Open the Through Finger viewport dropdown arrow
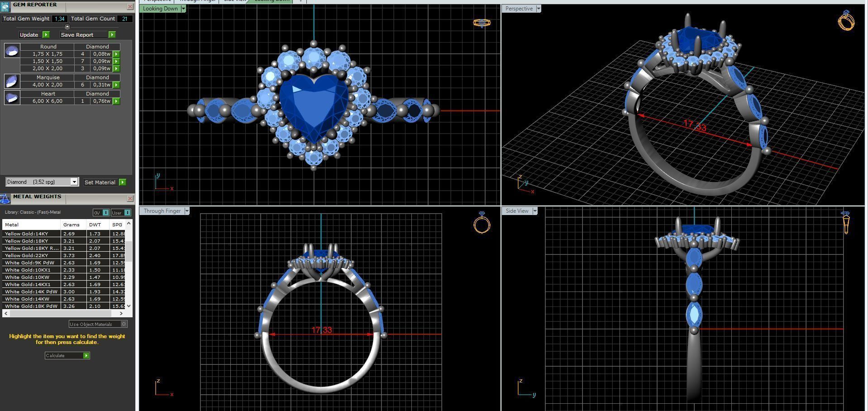The width and height of the screenshot is (868, 411). click(x=186, y=211)
